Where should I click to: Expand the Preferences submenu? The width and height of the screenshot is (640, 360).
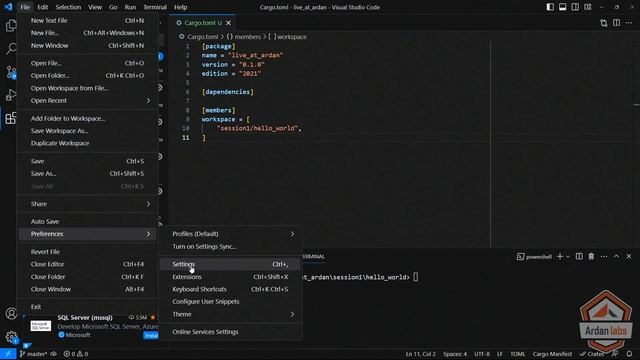87,234
